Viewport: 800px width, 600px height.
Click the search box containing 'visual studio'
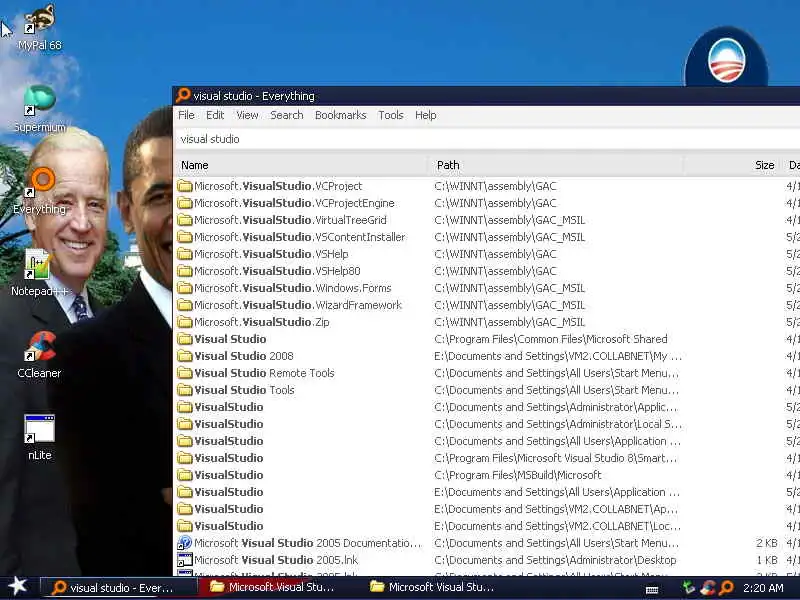point(487,139)
